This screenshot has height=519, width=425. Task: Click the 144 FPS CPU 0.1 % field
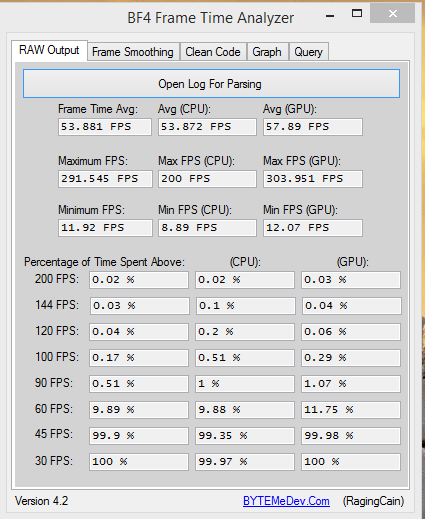click(246, 306)
